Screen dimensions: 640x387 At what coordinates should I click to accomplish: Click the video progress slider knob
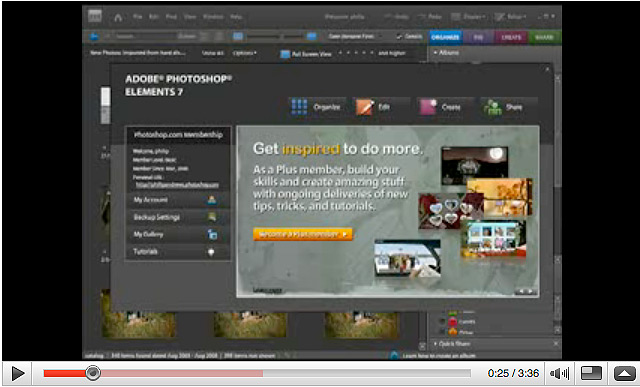(x=93, y=373)
